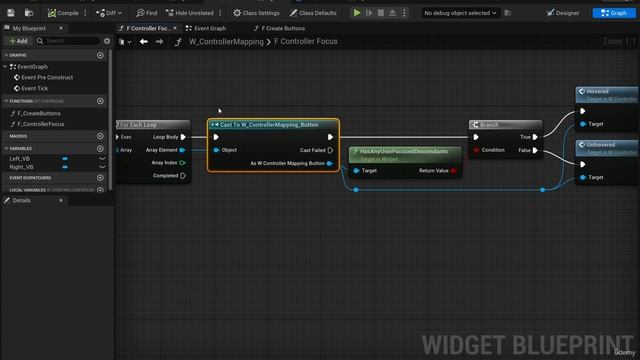Add a new macro with plus icon

pyautogui.click(x=100, y=136)
